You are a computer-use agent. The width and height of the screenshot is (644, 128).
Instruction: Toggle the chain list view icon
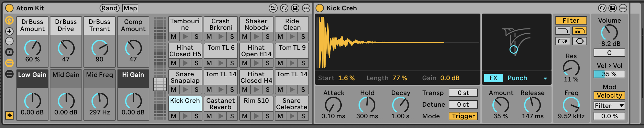9,74
